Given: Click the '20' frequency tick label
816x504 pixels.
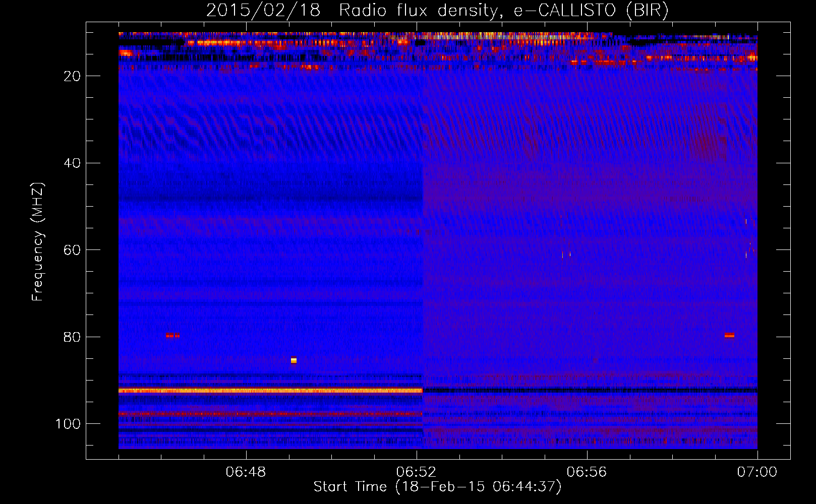Looking at the screenshot, I should (x=73, y=76).
